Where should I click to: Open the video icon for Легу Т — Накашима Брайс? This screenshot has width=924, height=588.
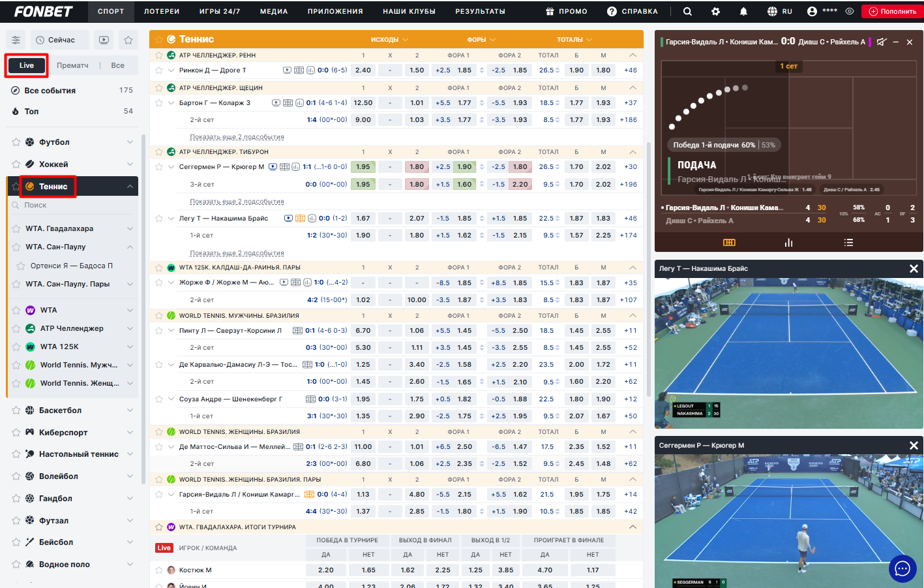289,219
